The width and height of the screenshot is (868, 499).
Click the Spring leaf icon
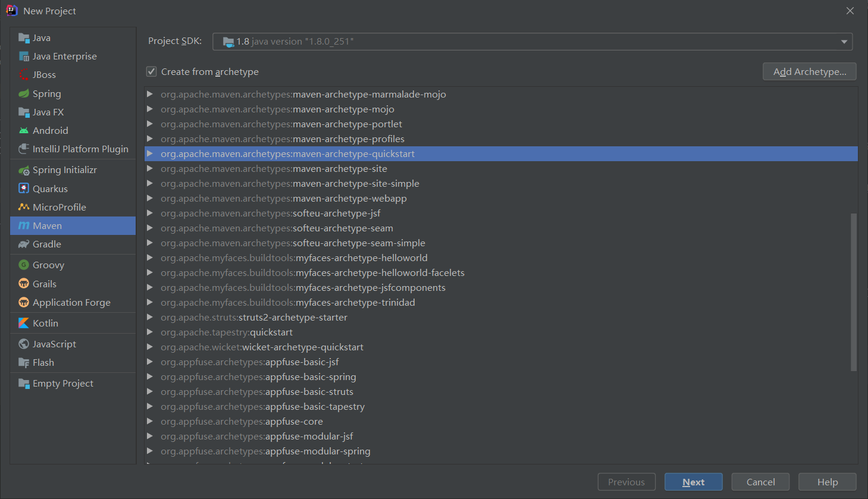(24, 93)
